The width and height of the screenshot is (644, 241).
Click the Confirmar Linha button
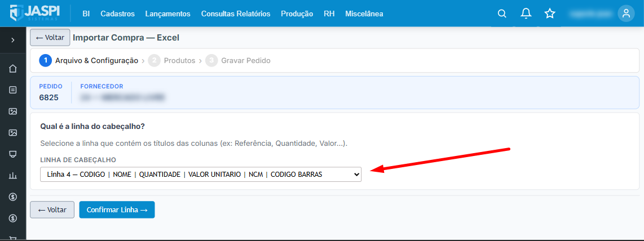(x=117, y=209)
